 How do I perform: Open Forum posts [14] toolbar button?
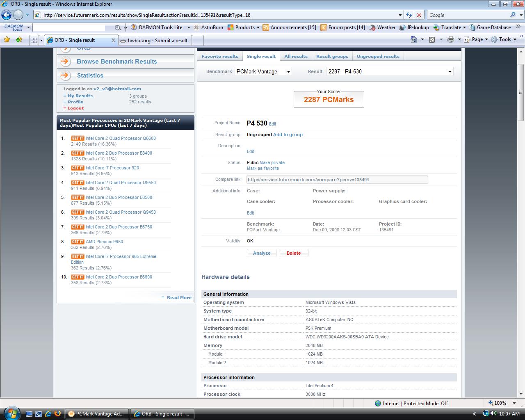(x=342, y=27)
